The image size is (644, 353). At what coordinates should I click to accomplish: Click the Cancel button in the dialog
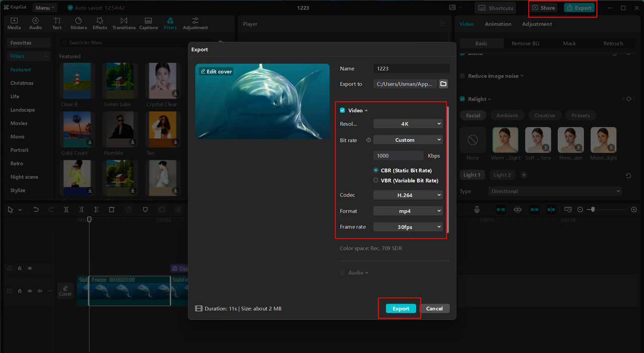pyautogui.click(x=434, y=309)
